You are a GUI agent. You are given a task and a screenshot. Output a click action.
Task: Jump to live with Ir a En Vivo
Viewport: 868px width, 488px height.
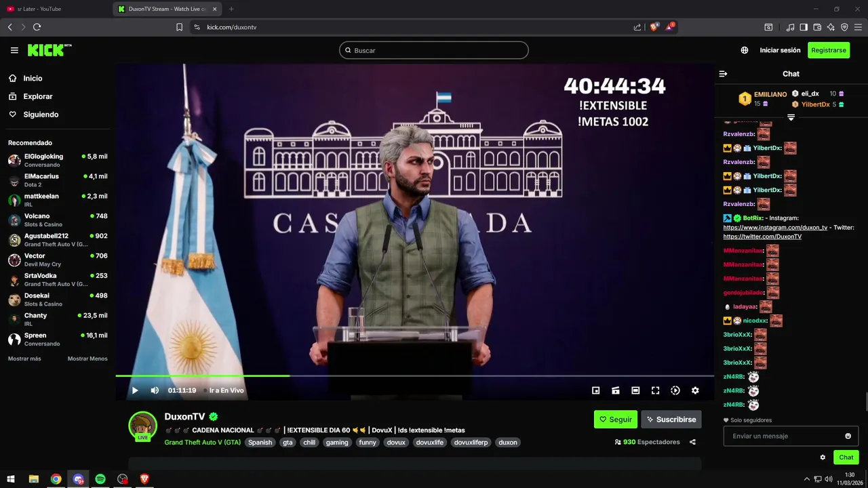click(x=223, y=390)
